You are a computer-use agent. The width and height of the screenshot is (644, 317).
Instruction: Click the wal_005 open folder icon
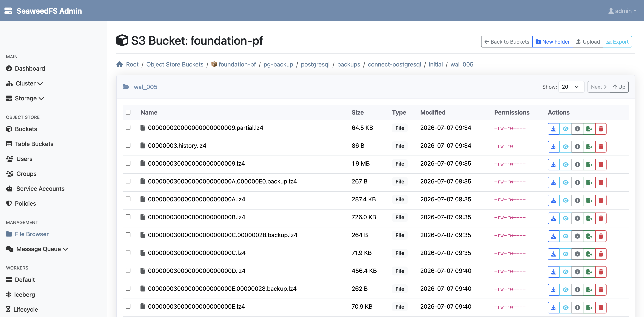[126, 87]
